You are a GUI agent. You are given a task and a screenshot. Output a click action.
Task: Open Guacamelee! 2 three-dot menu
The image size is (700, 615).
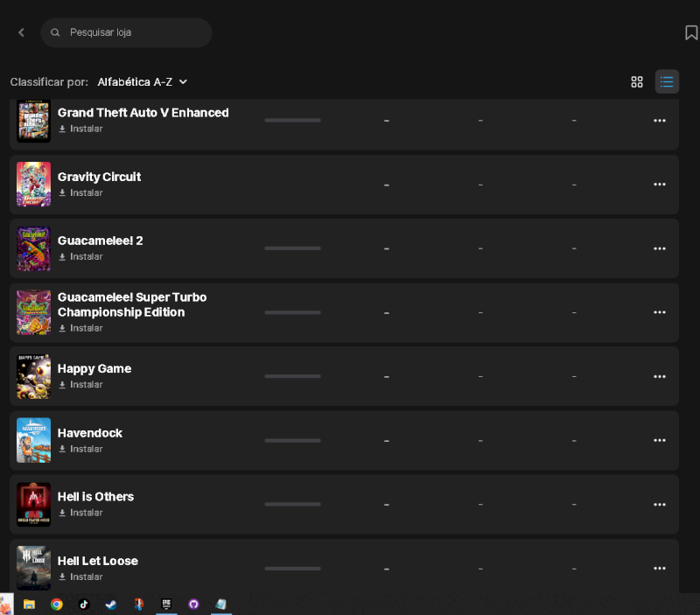click(660, 248)
